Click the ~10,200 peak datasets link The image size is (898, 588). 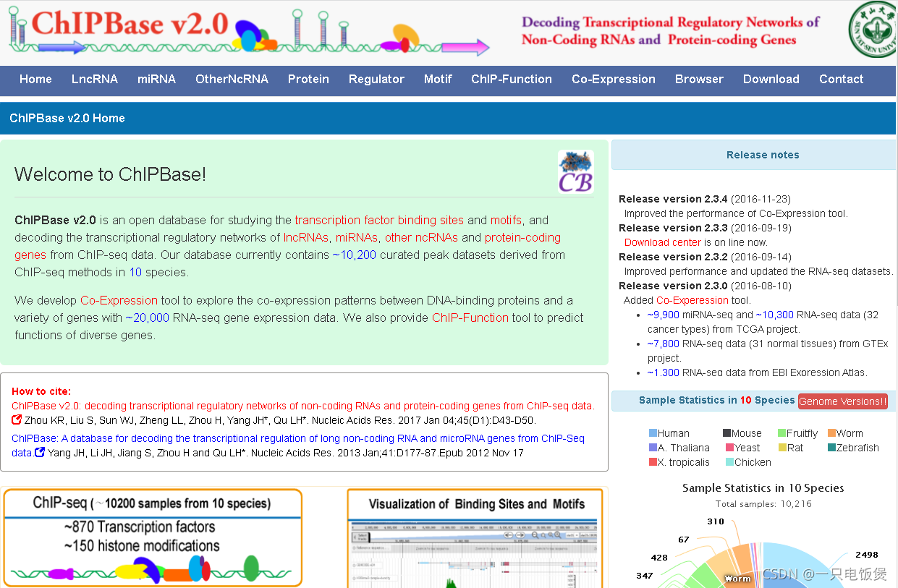pyautogui.click(x=355, y=255)
